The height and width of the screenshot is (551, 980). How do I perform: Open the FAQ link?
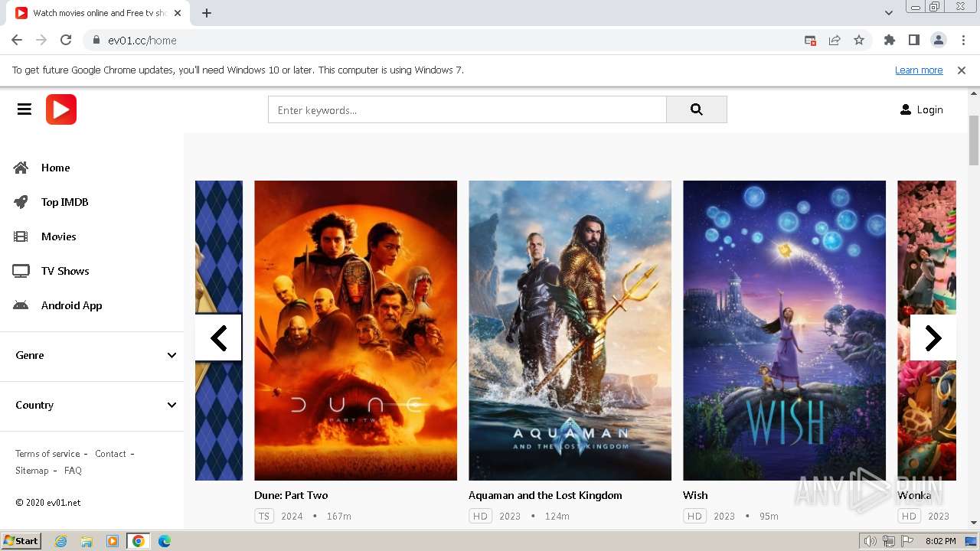pyautogui.click(x=73, y=471)
